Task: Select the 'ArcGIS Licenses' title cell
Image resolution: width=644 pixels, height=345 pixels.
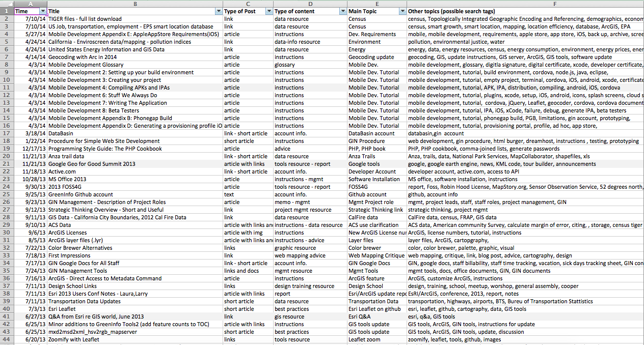Action: (135, 233)
